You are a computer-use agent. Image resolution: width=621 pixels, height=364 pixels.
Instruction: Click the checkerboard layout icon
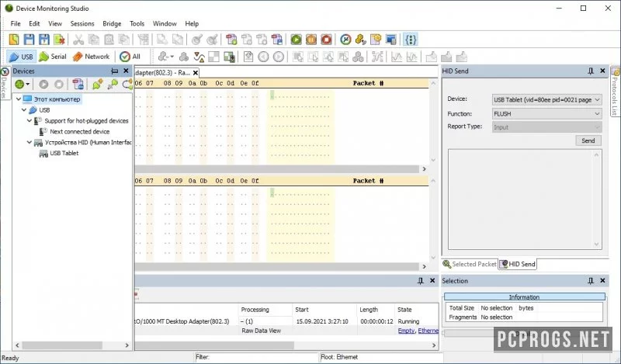(x=214, y=57)
